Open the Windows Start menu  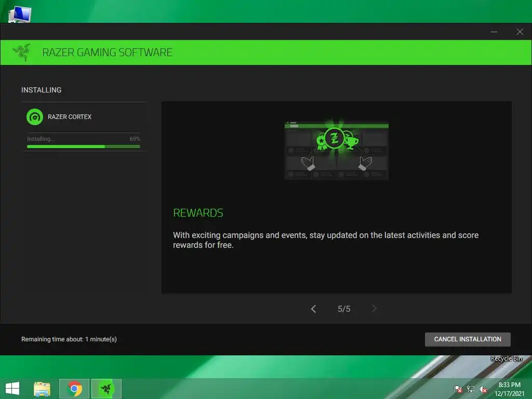(12, 389)
